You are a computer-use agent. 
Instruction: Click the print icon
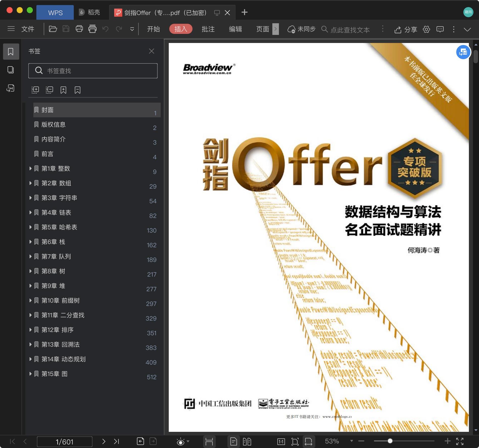[x=79, y=29]
